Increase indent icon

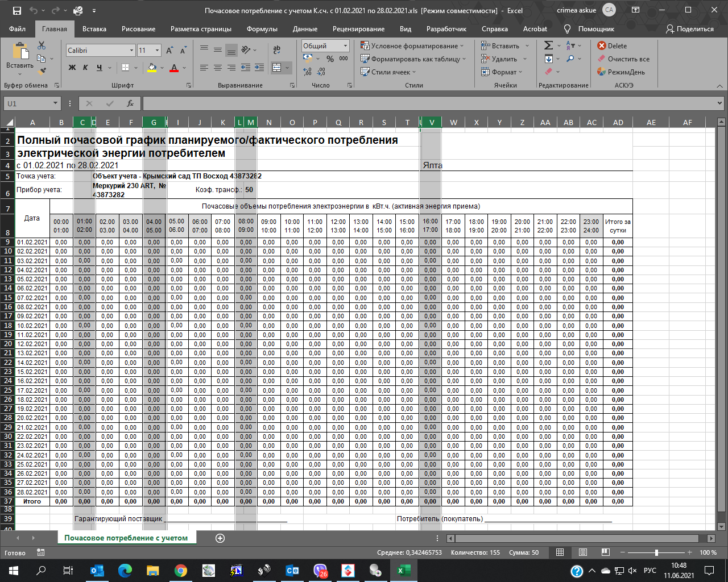(259, 68)
